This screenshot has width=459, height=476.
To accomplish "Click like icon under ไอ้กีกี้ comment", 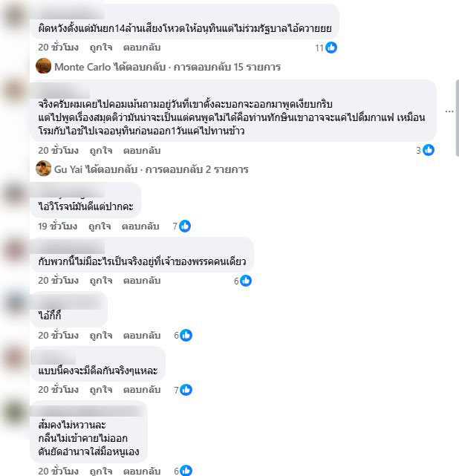I will tap(186, 336).
